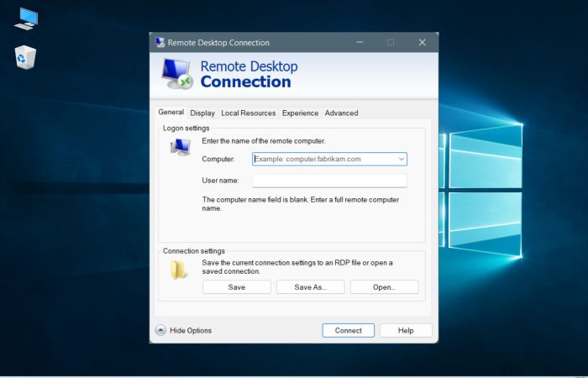This screenshot has width=588, height=378.
Task: Click the Save button
Action: coord(237,287)
